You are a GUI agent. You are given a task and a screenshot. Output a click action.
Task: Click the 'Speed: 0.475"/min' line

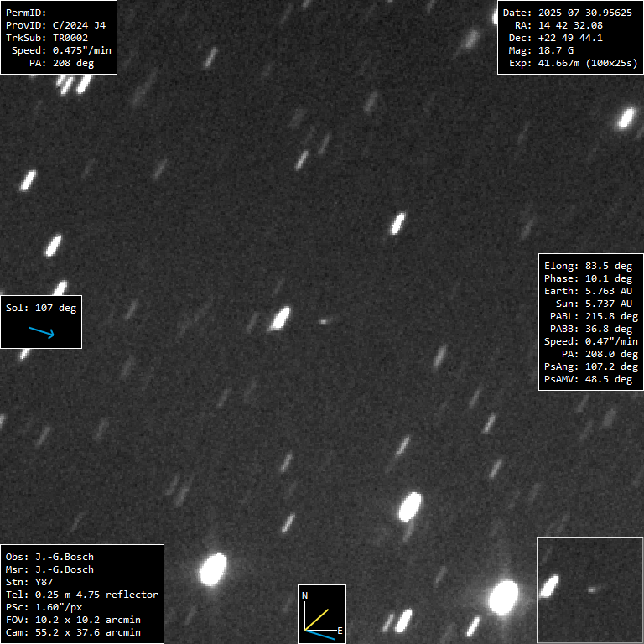click(x=61, y=50)
